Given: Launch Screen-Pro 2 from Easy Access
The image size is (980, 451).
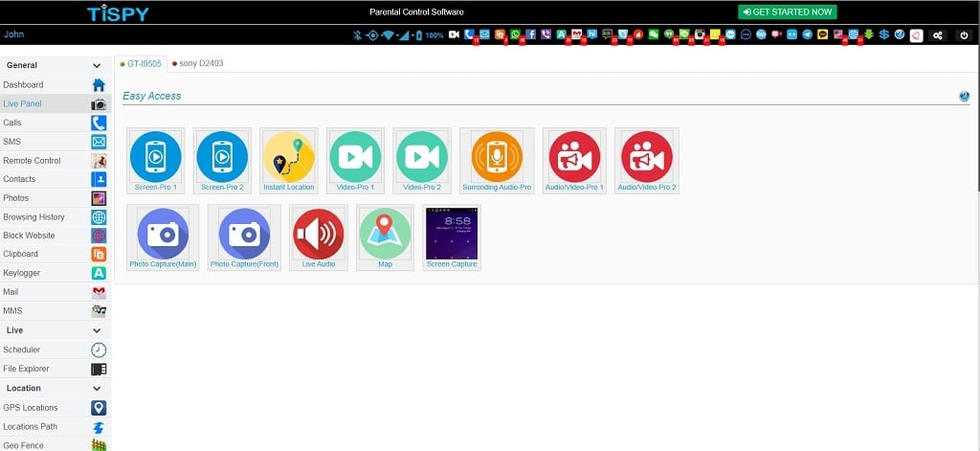Looking at the screenshot, I should (x=222, y=161).
